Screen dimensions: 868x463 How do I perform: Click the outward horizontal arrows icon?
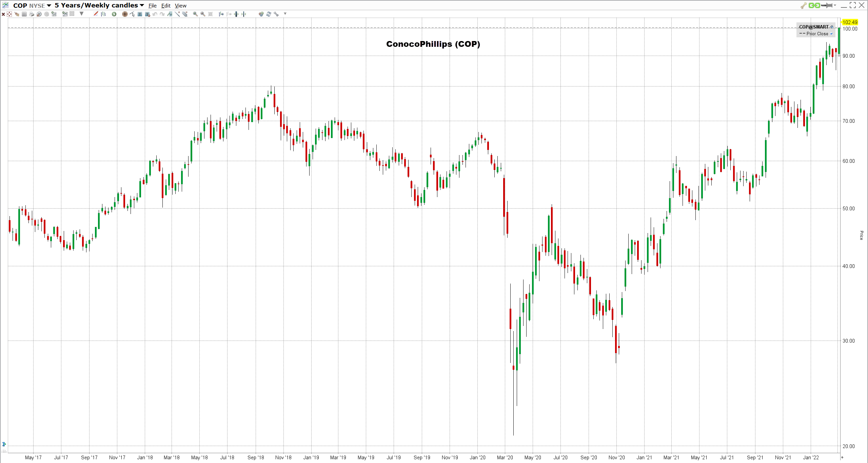pos(236,14)
